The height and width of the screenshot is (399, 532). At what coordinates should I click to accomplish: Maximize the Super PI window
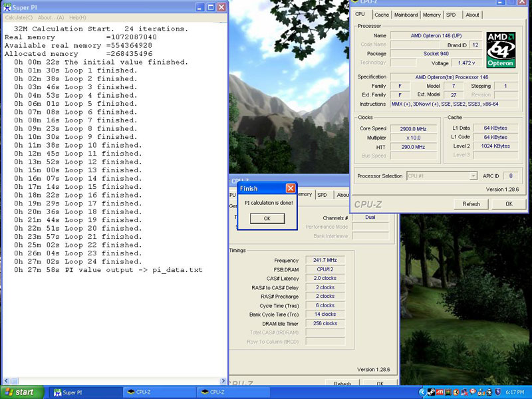pos(211,7)
